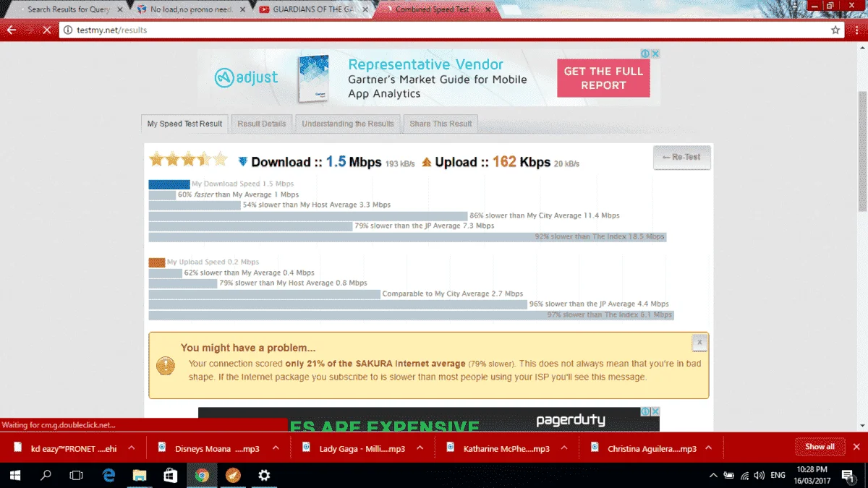Click '92% slower than The Index 18.5 Mbps'
The height and width of the screenshot is (488, 868).
[600, 236]
